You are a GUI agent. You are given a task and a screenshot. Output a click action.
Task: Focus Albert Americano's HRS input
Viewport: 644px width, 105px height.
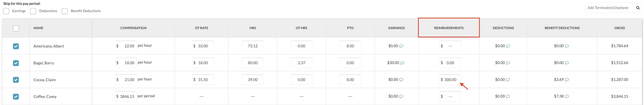click(252, 46)
